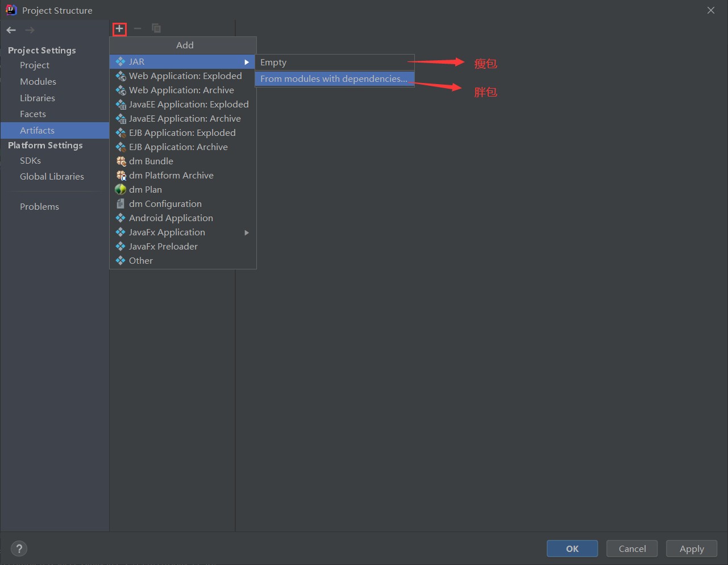Click the OK button
This screenshot has width=728, height=565.
[572, 549]
